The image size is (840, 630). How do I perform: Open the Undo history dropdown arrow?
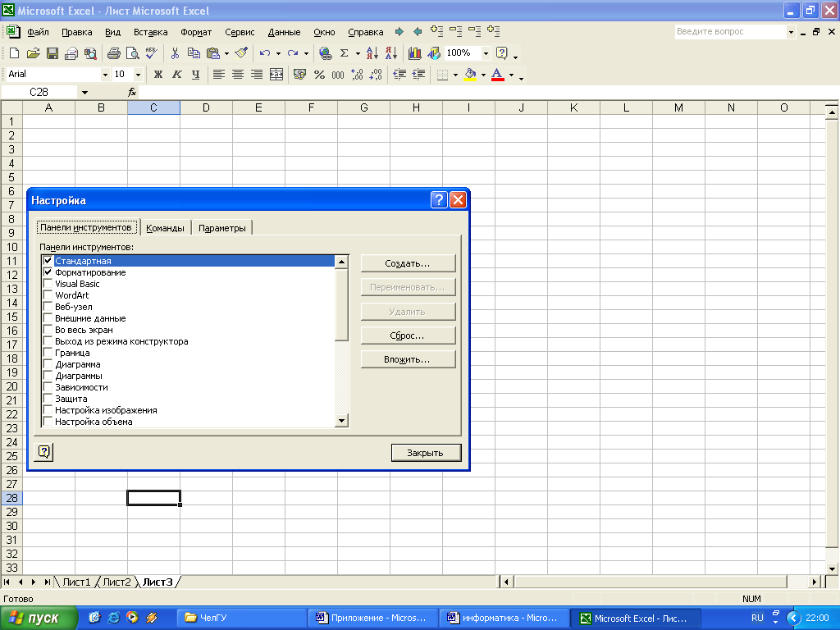point(278,53)
